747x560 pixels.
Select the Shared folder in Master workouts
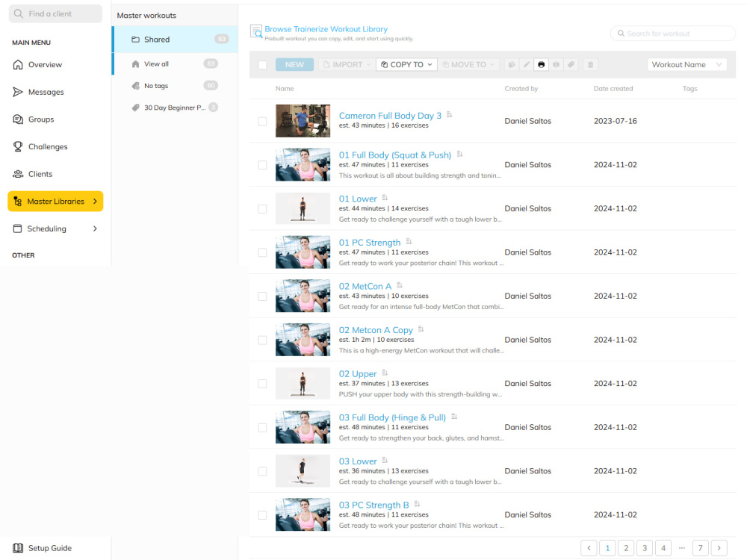[176, 40]
